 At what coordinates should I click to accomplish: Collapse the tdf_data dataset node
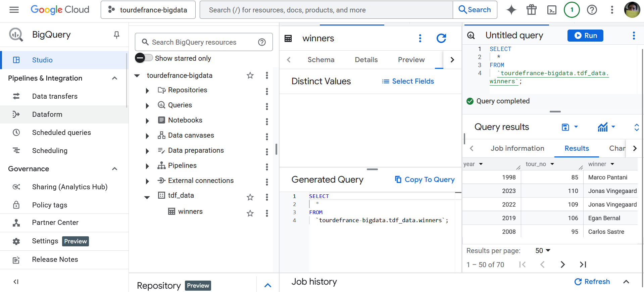click(147, 197)
